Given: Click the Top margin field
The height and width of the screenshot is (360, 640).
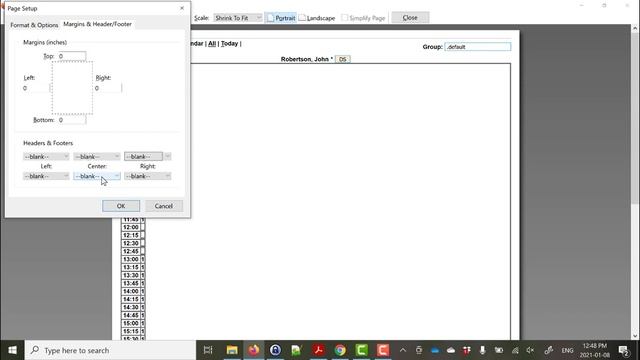Looking at the screenshot, I should coord(72,56).
